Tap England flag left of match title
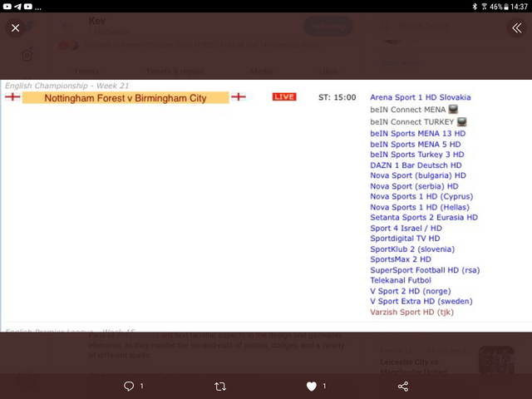This screenshot has width=532, height=399. point(12,97)
